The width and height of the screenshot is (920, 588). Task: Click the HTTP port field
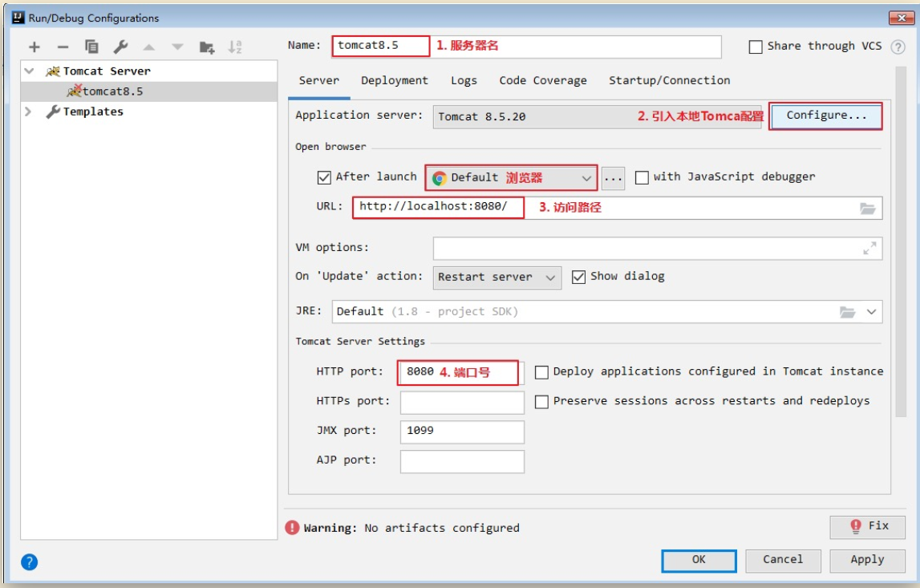pos(461,372)
